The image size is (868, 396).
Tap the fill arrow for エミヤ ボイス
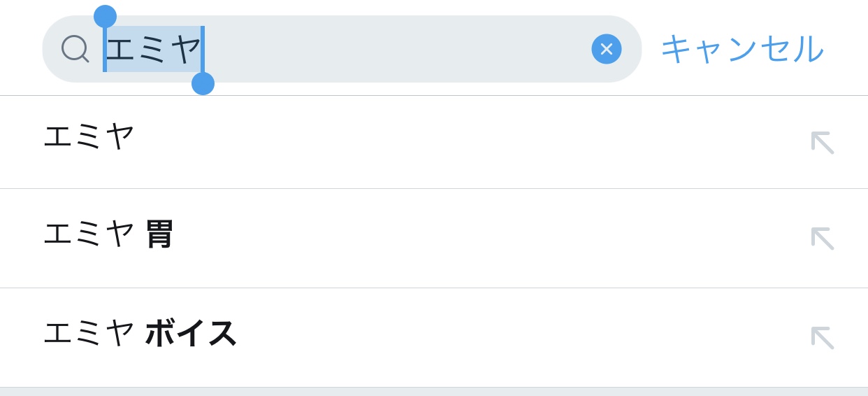822,338
